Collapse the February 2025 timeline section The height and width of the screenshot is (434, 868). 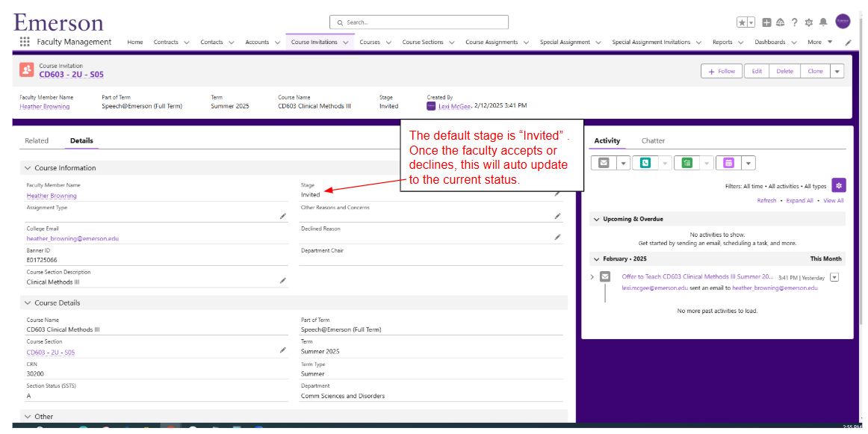(x=596, y=258)
